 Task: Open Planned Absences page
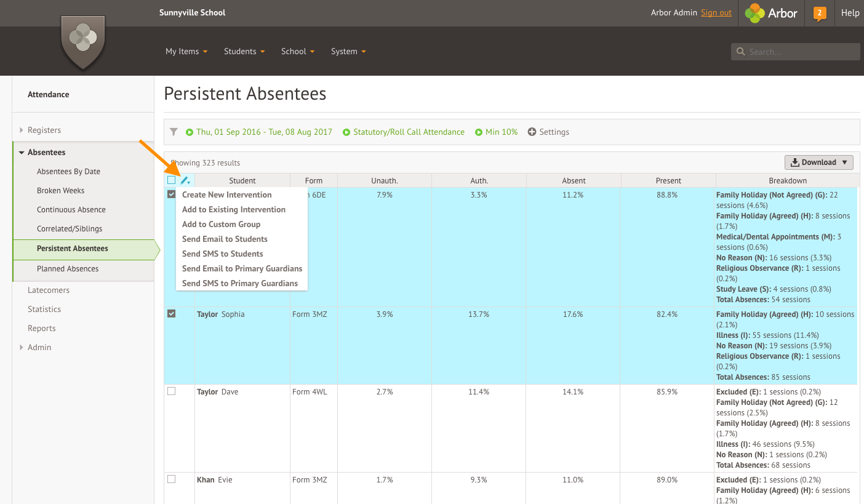coord(68,269)
